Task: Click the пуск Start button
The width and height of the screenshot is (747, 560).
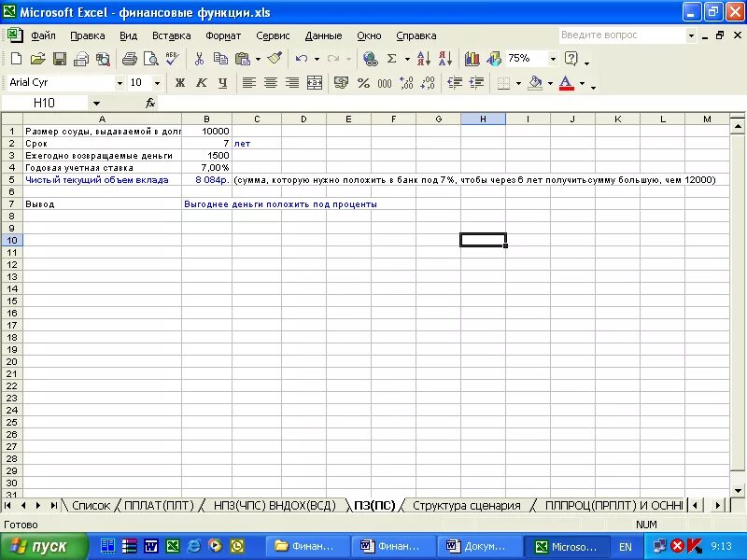Action: pos(43,546)
